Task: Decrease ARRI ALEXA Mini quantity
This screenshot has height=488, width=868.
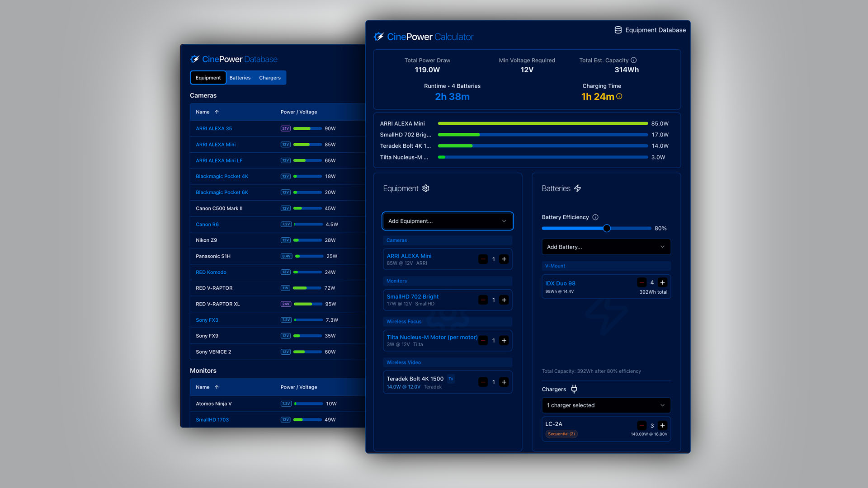Action: 483,259
